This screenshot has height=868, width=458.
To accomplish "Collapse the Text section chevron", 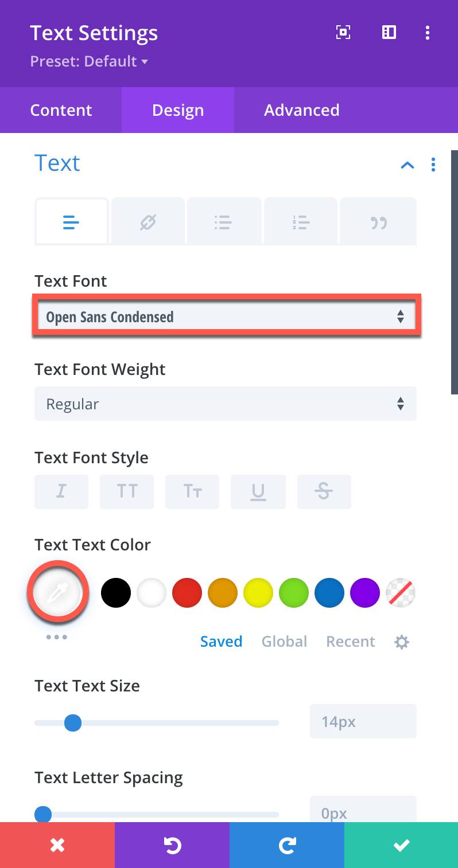I will point(407,165).
